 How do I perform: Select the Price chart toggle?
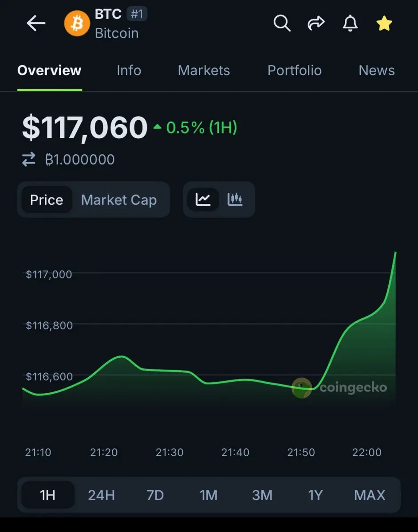[x=47, y=200]
